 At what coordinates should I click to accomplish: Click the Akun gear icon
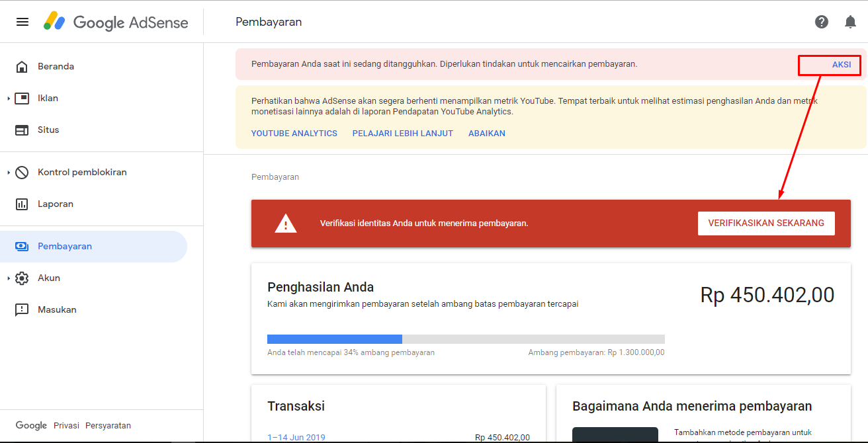pos(22,278)
